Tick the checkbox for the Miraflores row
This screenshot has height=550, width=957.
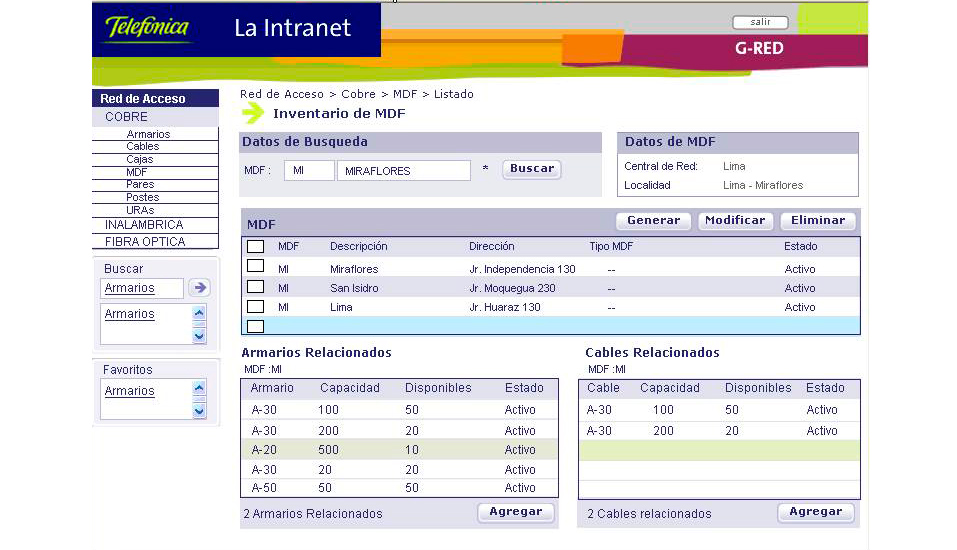click(x=255, y=266)
